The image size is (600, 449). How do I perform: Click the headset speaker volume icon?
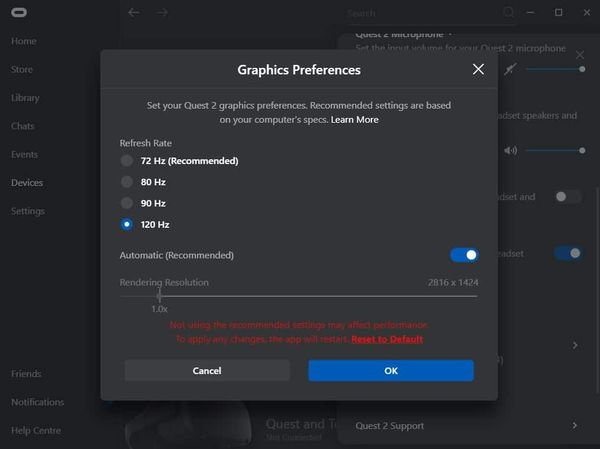point(510,150)
